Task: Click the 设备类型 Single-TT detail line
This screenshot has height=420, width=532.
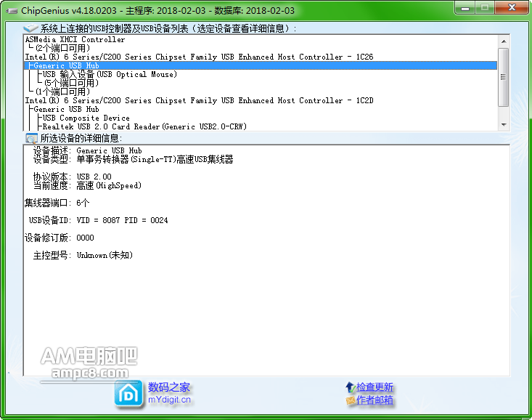Action: [x=133, y=159]
